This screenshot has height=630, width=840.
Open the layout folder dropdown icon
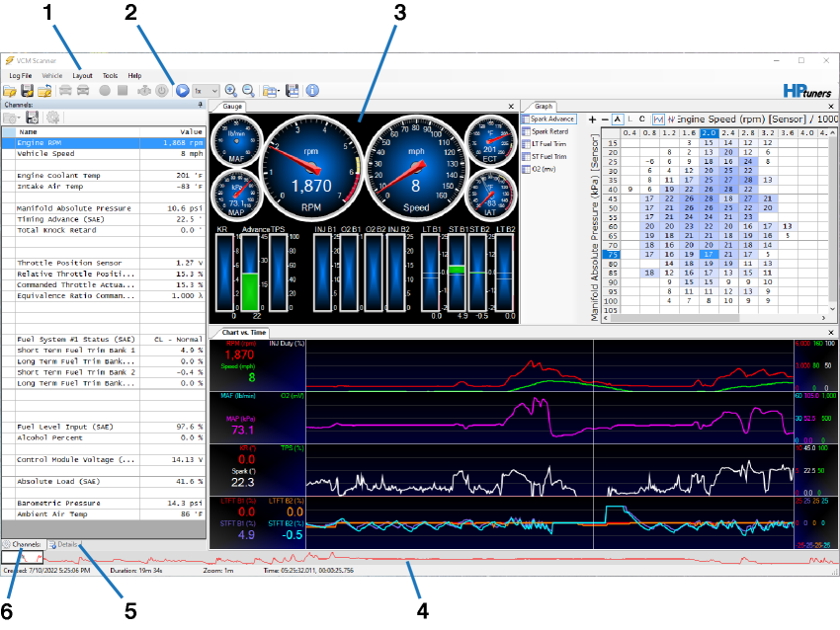pyautogui.click(x=271, y=91)
